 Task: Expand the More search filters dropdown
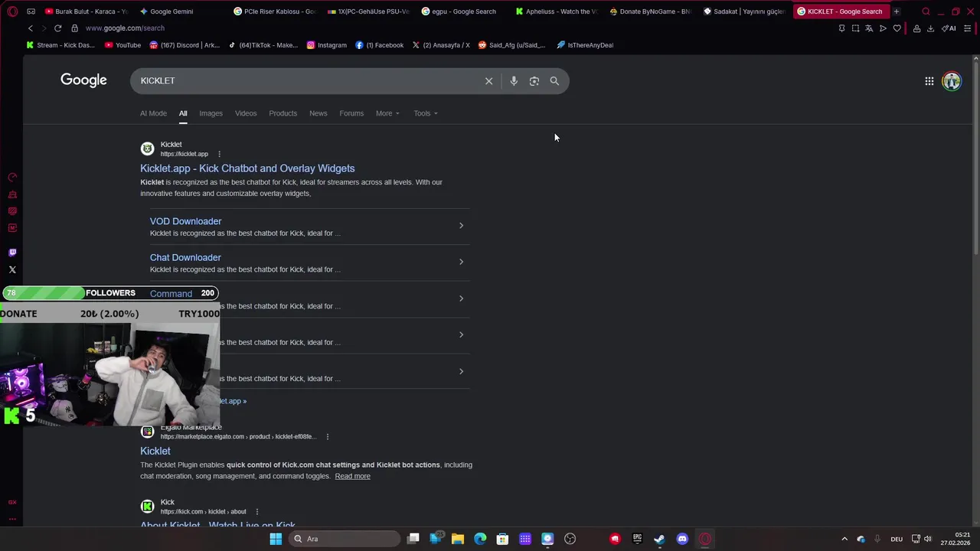[x=387, y=113]
